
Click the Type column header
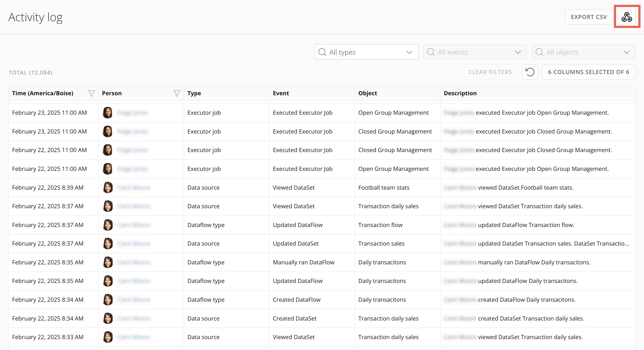(194, 93)
